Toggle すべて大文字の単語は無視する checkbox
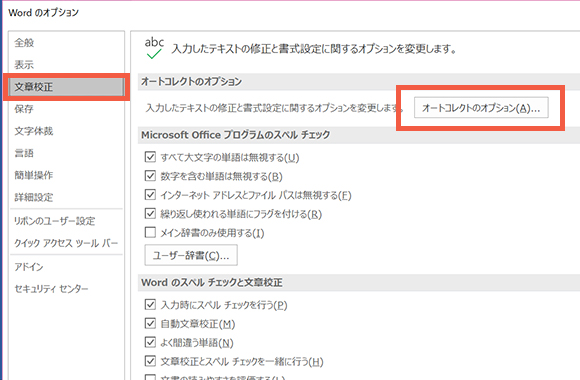580x380 pixels. pos(150,157)
